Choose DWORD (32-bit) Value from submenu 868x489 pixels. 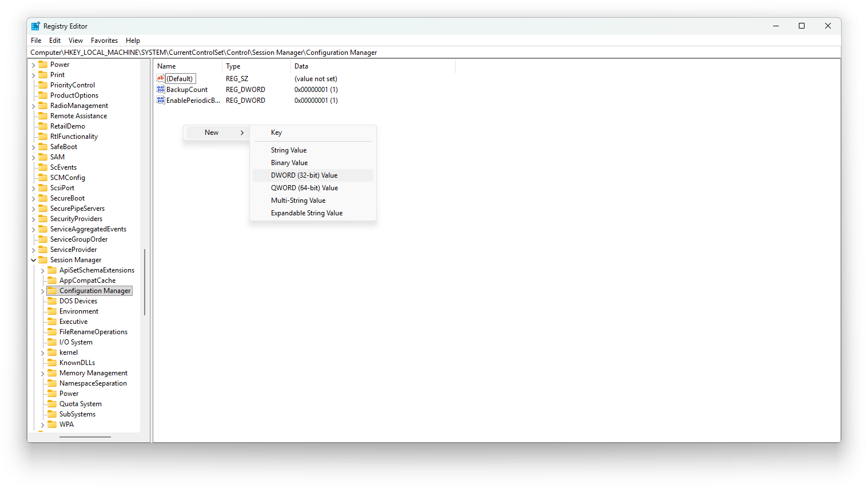coord(313,175)
